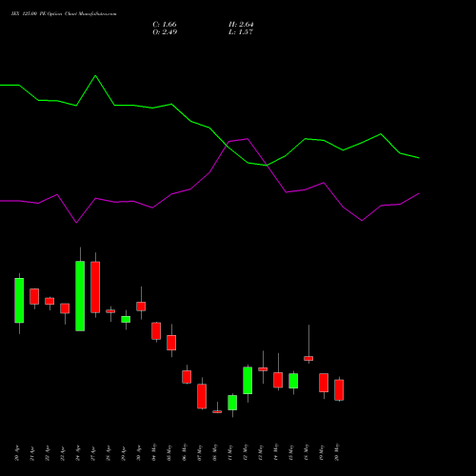Click the red candlestick above 04 May
Screen dimensions: 476x476
coord(156,331)
